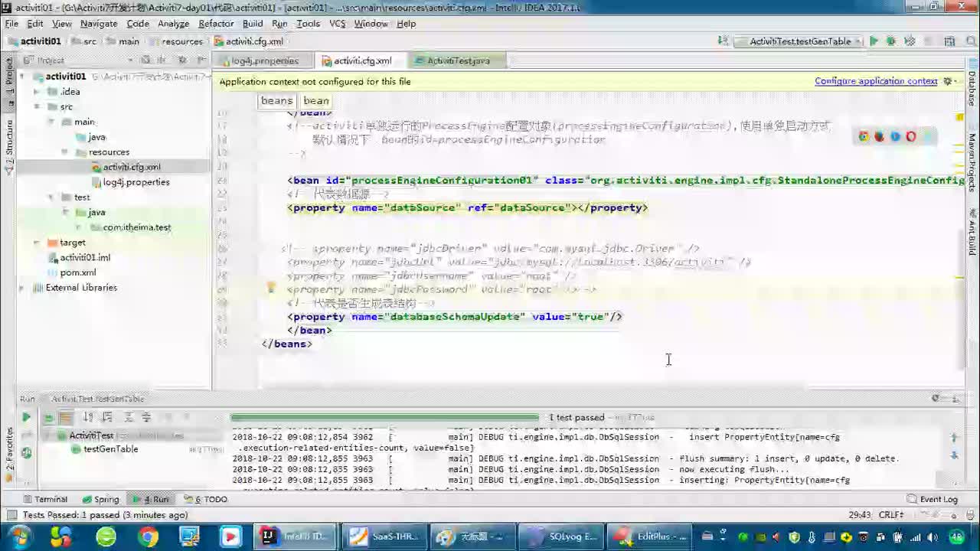This screenshot has height=551, width=980.
Task: Open the File menu
Action: 11,24
